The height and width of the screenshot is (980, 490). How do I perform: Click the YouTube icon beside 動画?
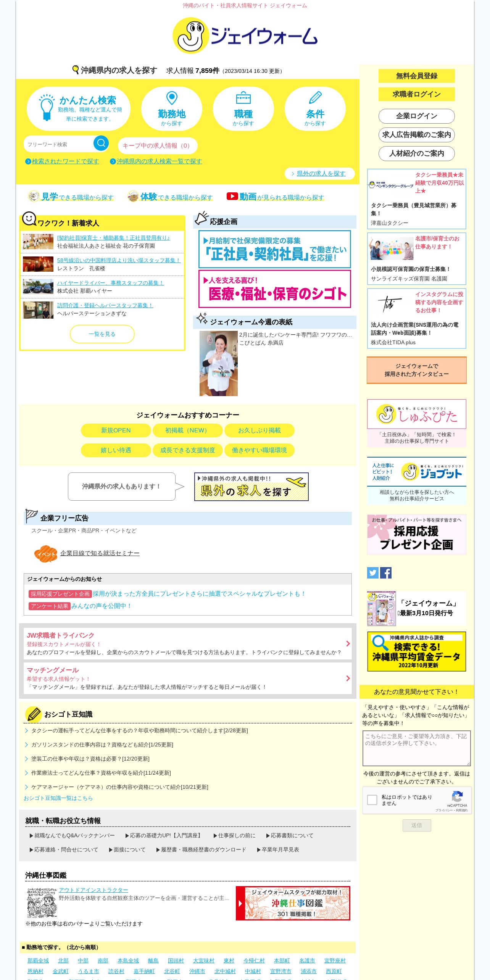(232, 196)
